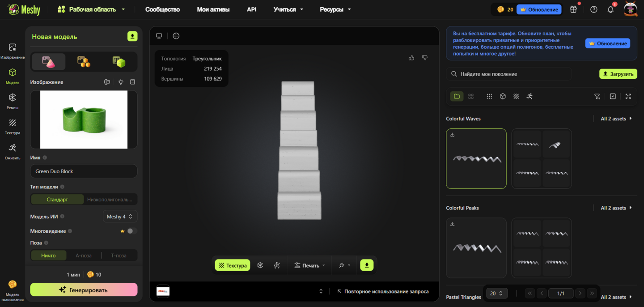Select Низкополигональ... model type
The height and width of the screenshot is (307, 644).
110,199
